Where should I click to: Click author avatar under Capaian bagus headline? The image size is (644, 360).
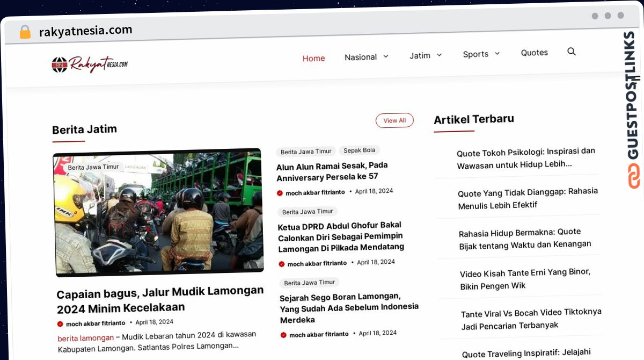coord(60,324)
